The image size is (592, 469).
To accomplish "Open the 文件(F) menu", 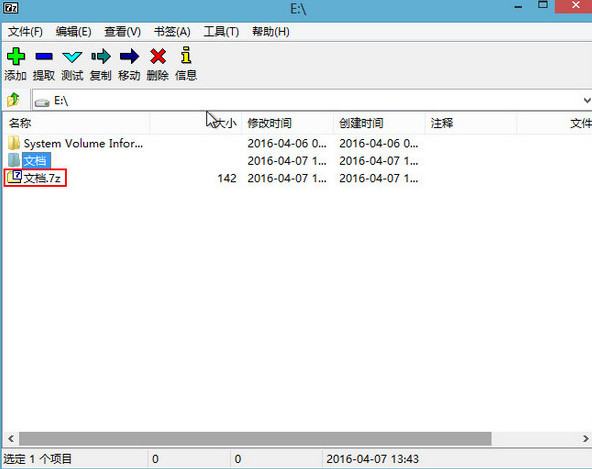I will (25, 32).
